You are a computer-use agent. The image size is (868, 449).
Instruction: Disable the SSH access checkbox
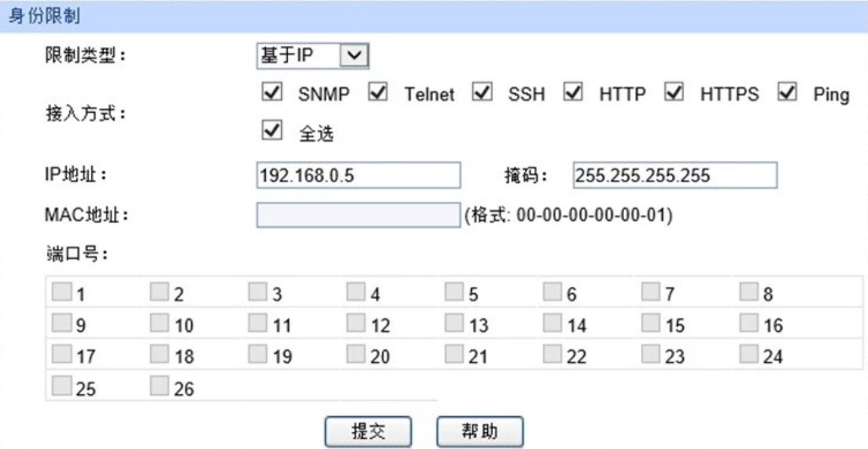482,93
